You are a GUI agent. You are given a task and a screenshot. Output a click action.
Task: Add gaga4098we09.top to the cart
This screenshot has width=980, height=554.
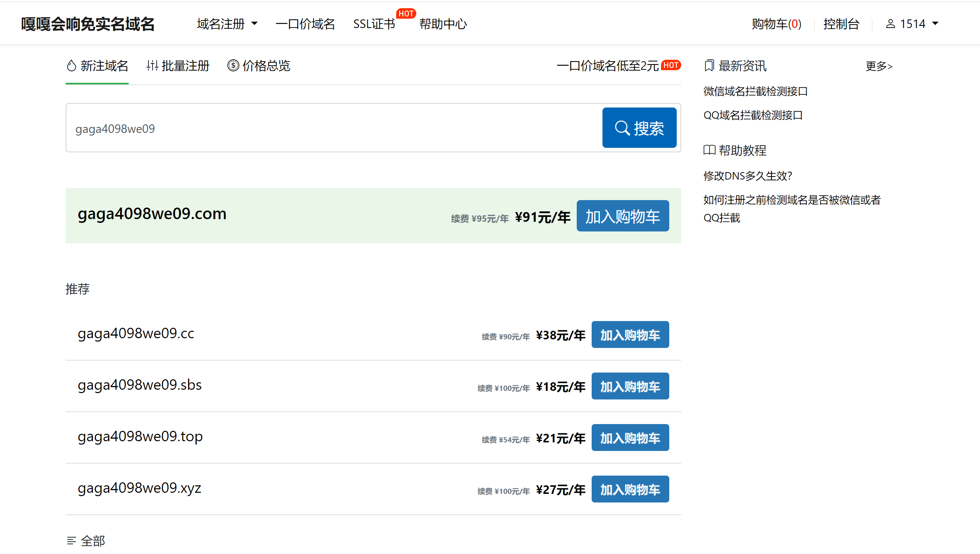[630, 438]
